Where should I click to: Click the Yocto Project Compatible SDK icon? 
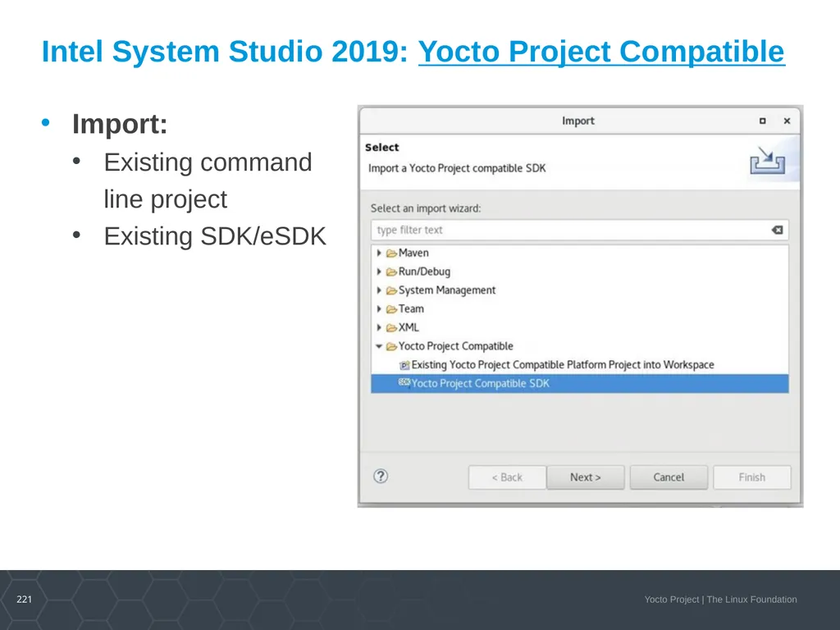point(404,382)
